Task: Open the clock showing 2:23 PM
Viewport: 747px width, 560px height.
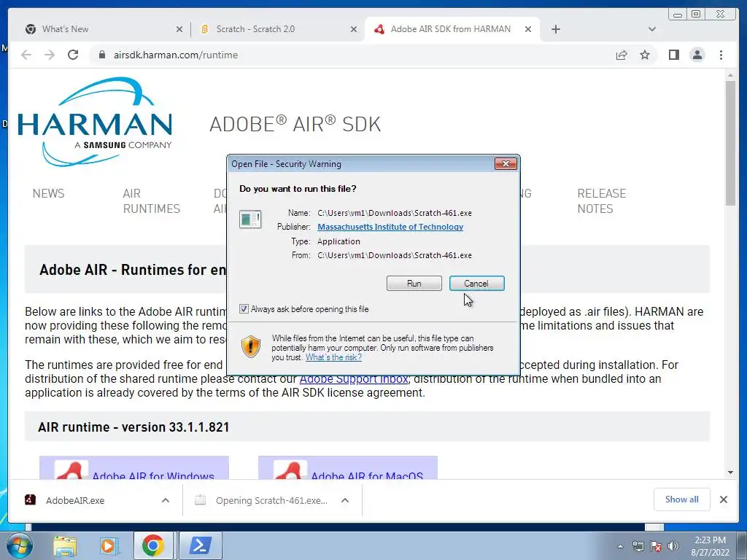Action: (x=710, y=546)
